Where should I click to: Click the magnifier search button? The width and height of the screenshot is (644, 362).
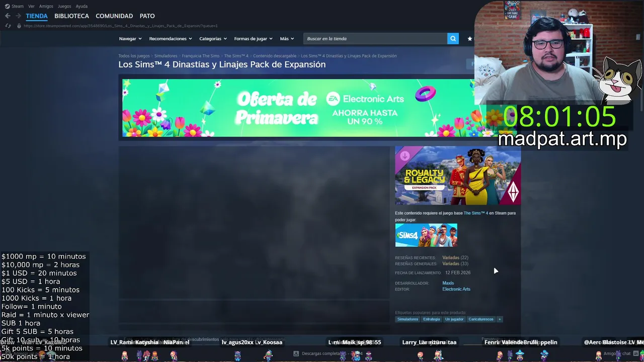coord(453,39)
